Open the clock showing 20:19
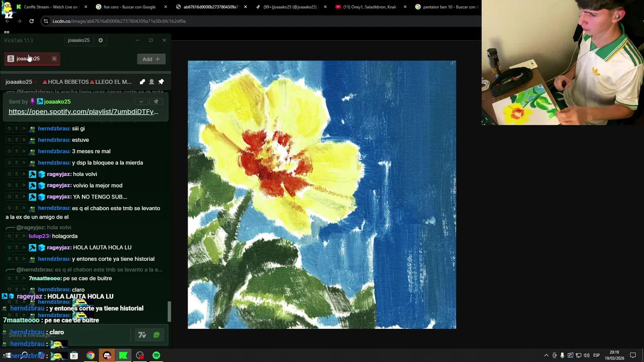This screenshot has height=362, width=644. 614,355
